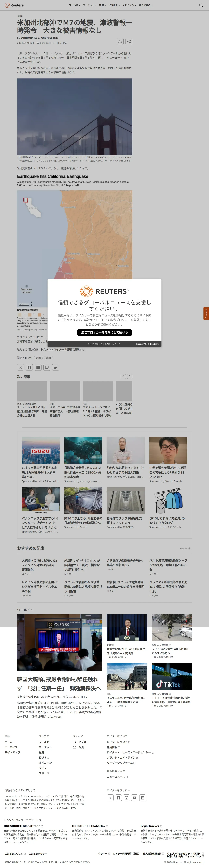Follow Reuters on YouTube in the footer
Viewport: 209px width, 868px height.
coord(134,798)
